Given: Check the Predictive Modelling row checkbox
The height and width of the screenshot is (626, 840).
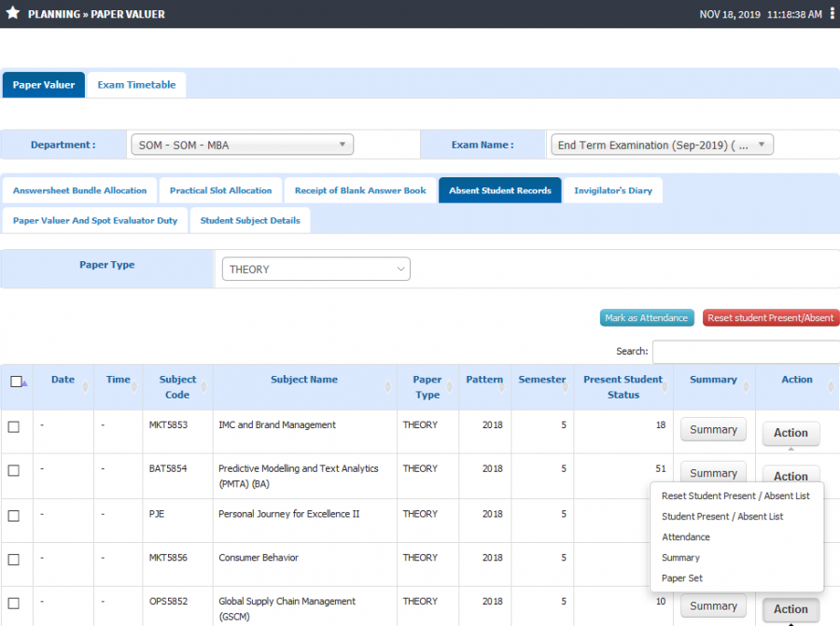Looking at the screenshot, I should coord(14,470).
